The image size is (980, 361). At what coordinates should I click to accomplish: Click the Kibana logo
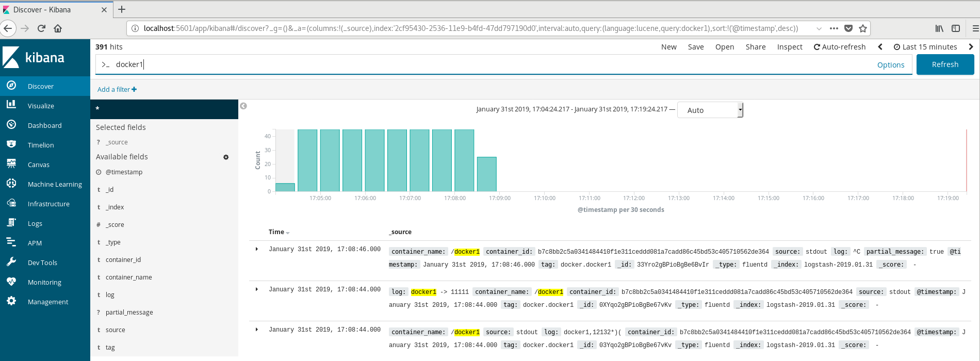34,57
